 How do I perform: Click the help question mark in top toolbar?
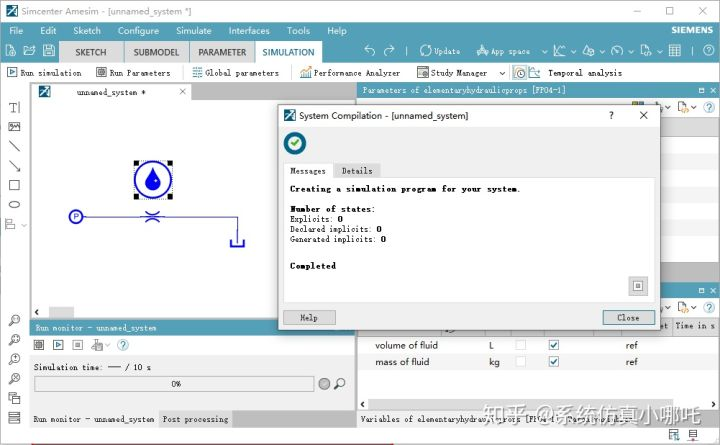709,51
